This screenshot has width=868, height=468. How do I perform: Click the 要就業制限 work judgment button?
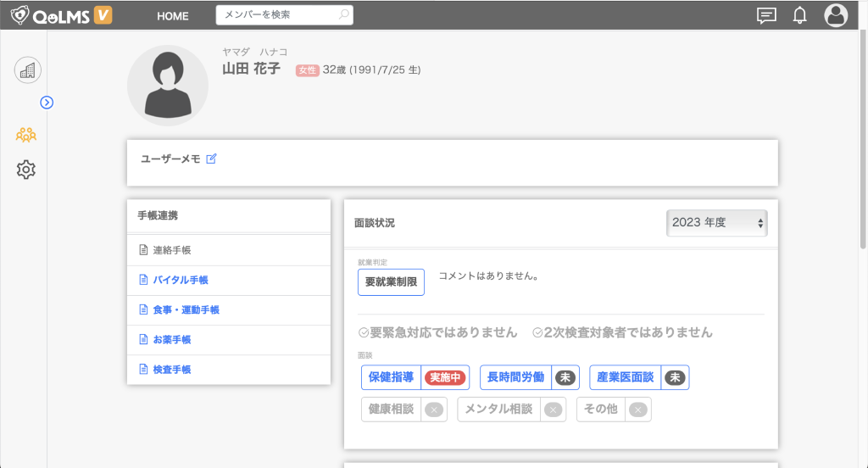pos(391,281)
